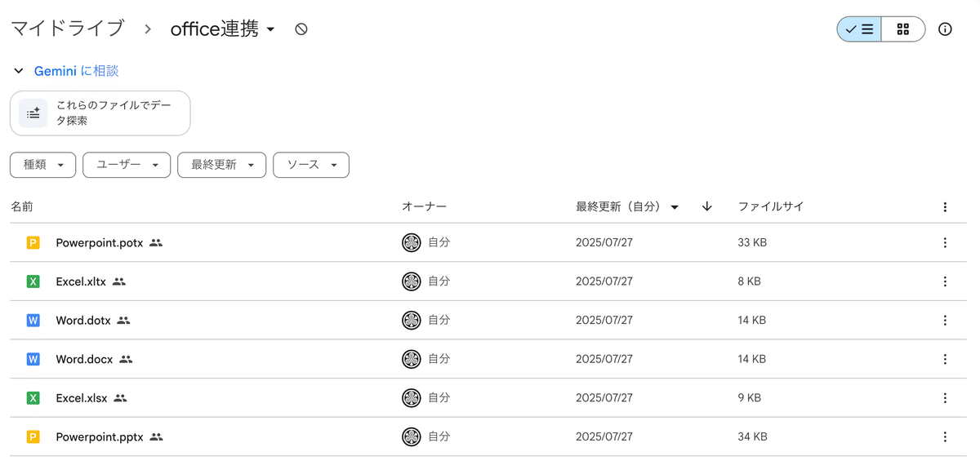Viewport: 980px width, 474px height.
Task: Switch to list layout view
Action: 859,29
